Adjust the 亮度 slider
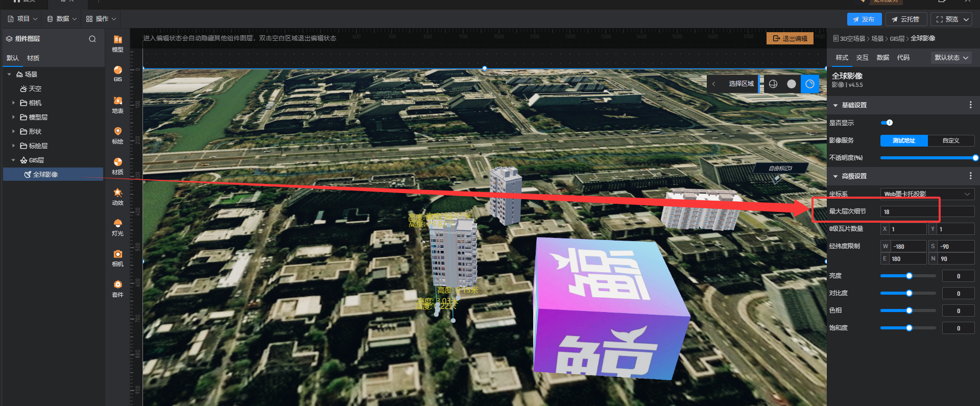 coord(908,276)
